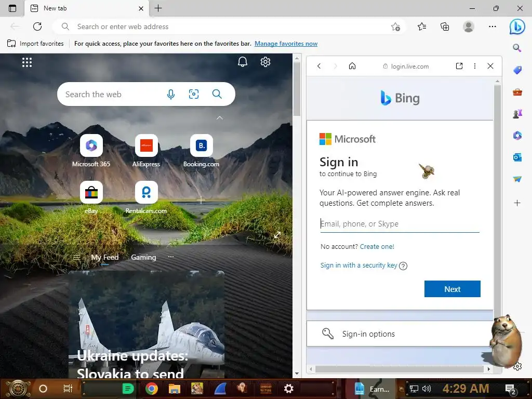Open the Favorites list
Screen dimensions: 532x399
pos(422,26)
